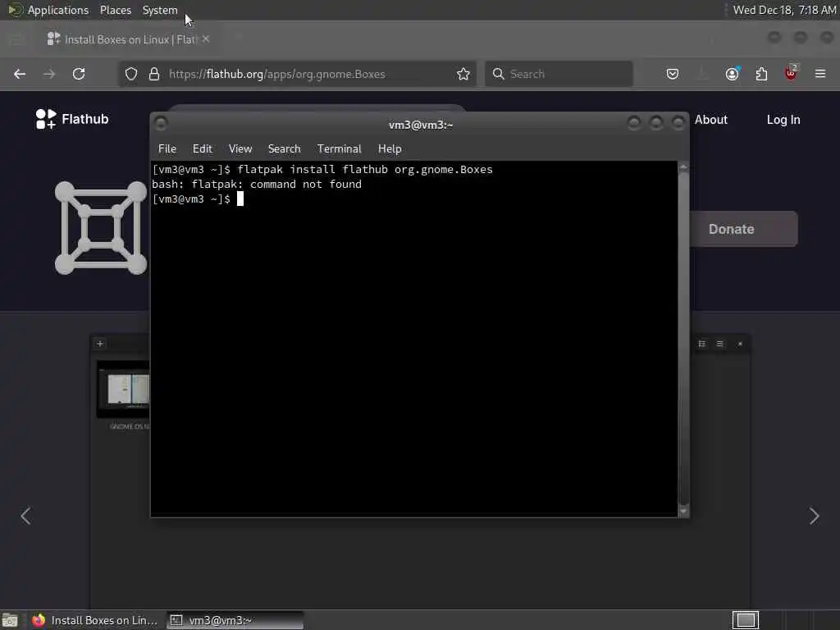Open the Places menu in top panel
Screen dimensions: 840x630
(116, 10)
